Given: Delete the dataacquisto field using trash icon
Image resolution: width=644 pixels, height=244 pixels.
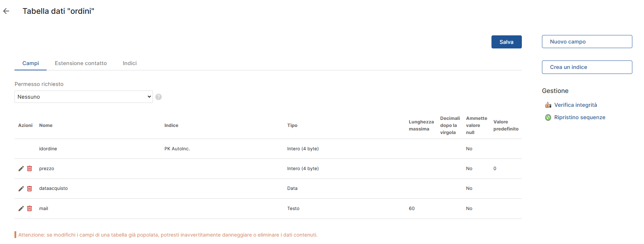Looking at the screenshot, I should click(x=30, y=188).
